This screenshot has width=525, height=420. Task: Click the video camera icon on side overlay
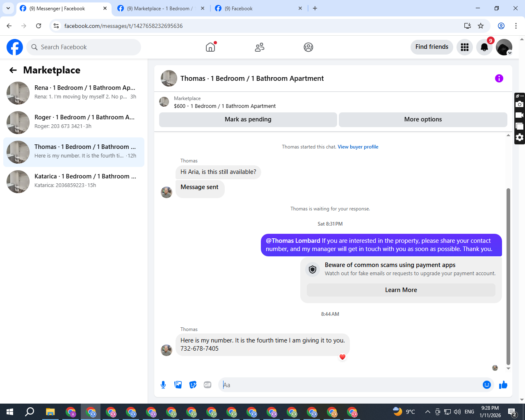[x=520, y=115]
